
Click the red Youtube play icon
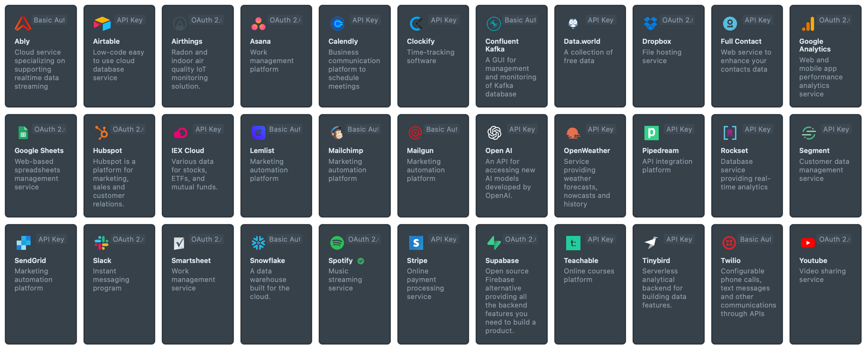808,243
